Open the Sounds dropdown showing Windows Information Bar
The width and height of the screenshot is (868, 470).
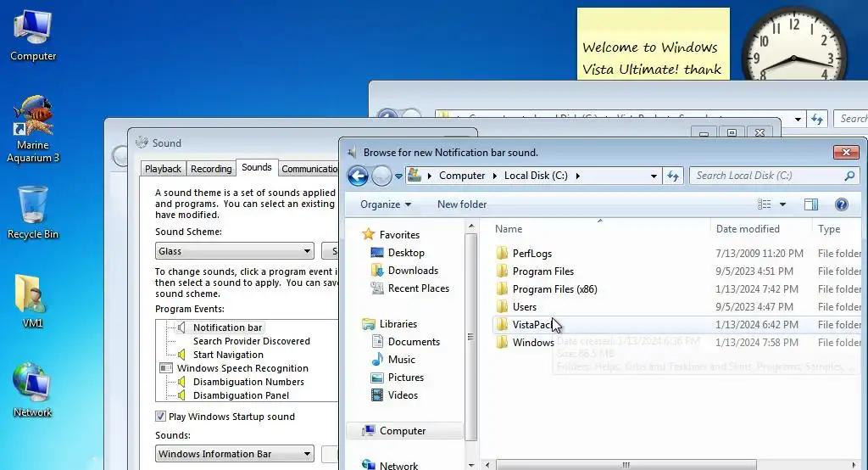235,454
